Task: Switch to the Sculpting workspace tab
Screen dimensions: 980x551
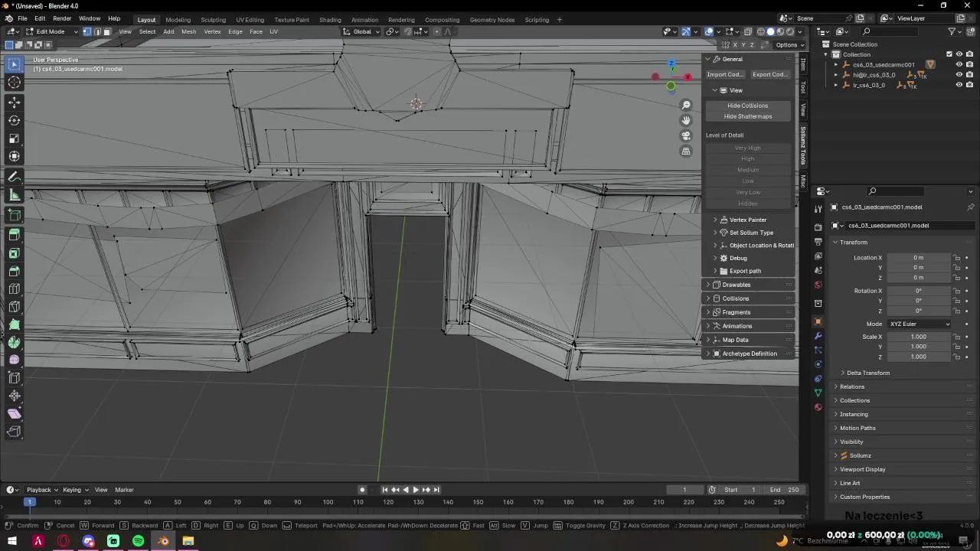Action: pyautogui.click(x=213, y=20)
